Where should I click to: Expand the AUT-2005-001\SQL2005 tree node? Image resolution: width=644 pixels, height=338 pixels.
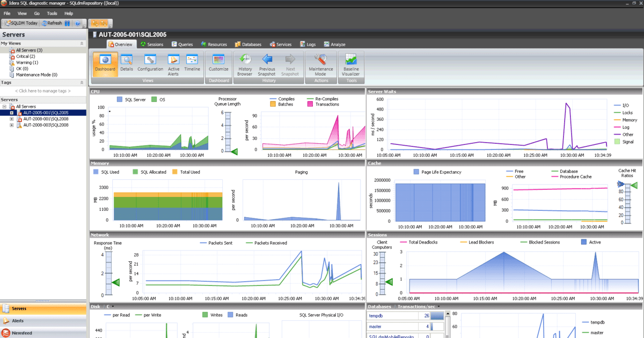click(x=12, y=113)
